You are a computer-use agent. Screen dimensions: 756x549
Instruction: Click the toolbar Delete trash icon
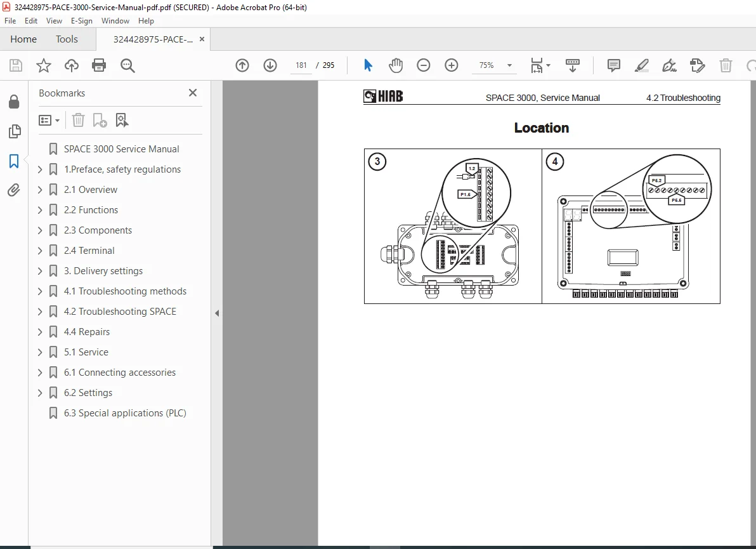tap(726, 65)
